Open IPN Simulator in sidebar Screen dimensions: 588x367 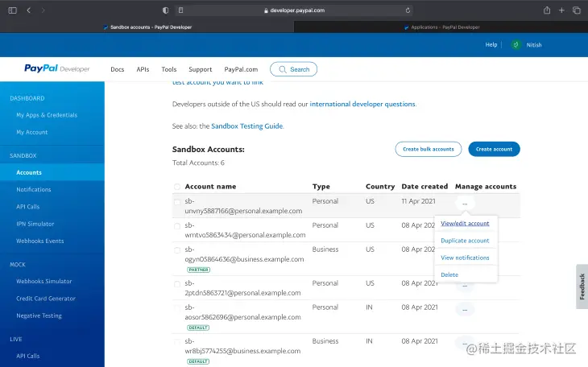coord(35,224)
